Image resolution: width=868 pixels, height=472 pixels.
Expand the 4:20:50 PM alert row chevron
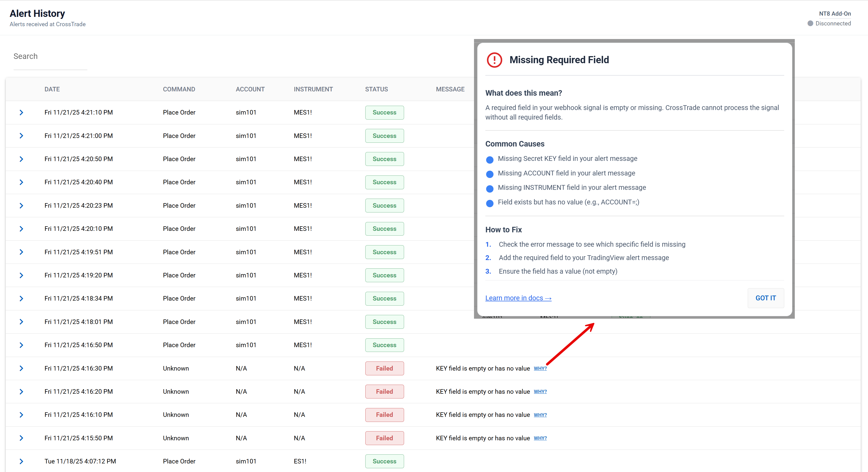coord(21,159)
